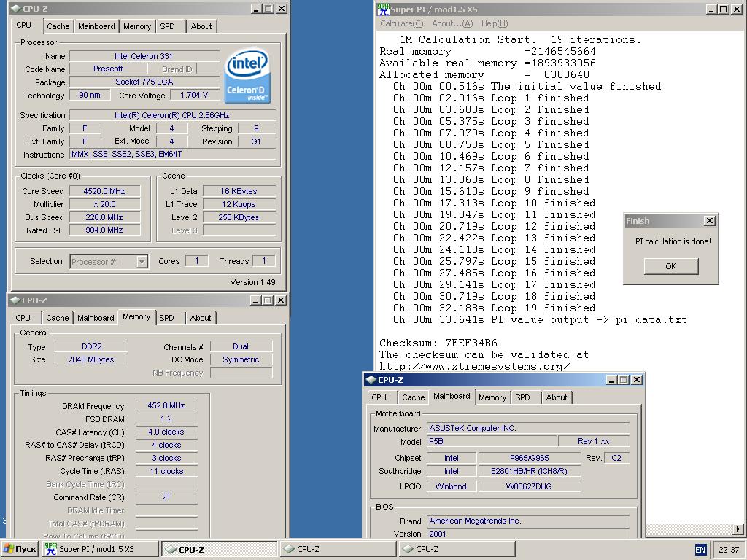The height and width of the screenshot is (560, 747).
Task: Click the Super PI taskbar button
Action: pos(101,549)
